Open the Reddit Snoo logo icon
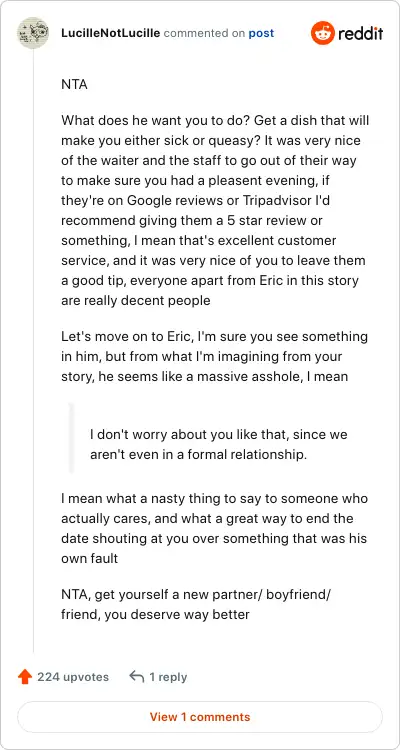This screenshot has height=750, width=400. point(322,33)
